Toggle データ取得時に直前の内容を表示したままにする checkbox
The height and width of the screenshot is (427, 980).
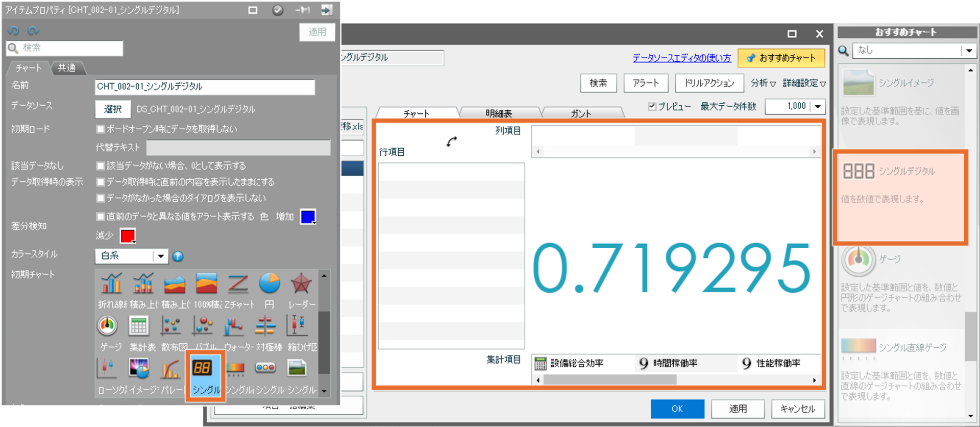[x=101, y=182]
